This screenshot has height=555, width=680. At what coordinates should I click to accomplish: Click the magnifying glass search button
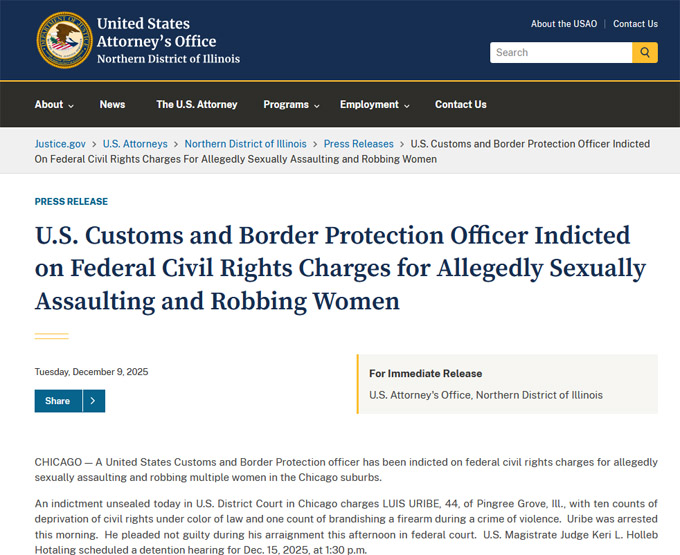pos(645,52)
